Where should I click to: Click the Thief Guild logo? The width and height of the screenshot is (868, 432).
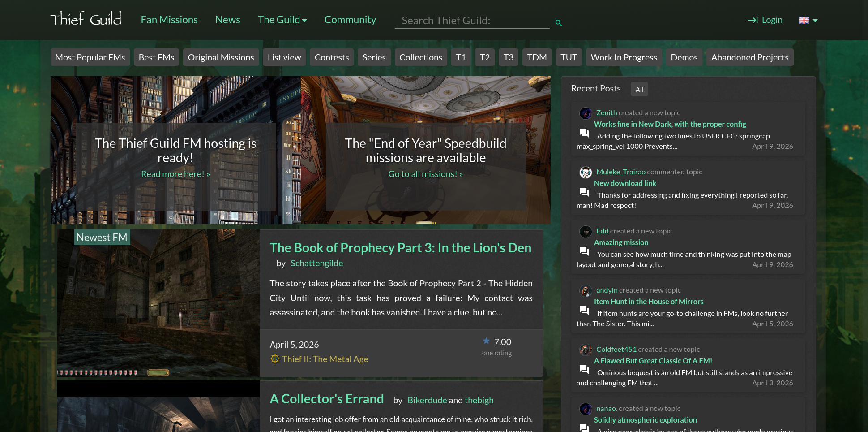coord(86,18)
